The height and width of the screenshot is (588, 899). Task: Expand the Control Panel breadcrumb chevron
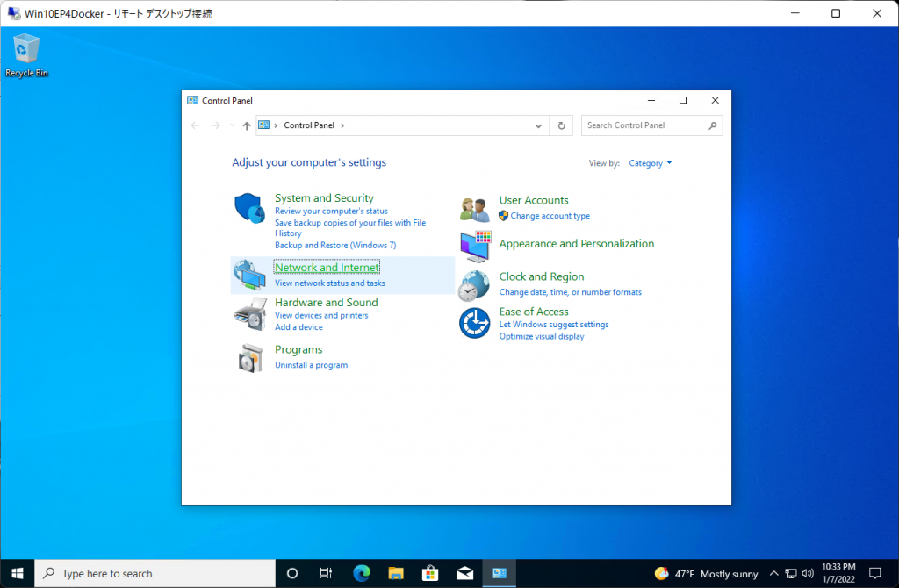coord(342,125)
